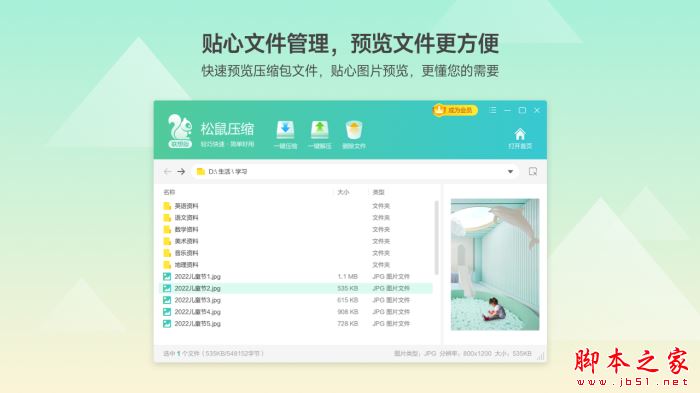The height and width of the screenshot is (393, 700).
Task: Click the file list vertical scrollbar
Action: tap(436, 238)
